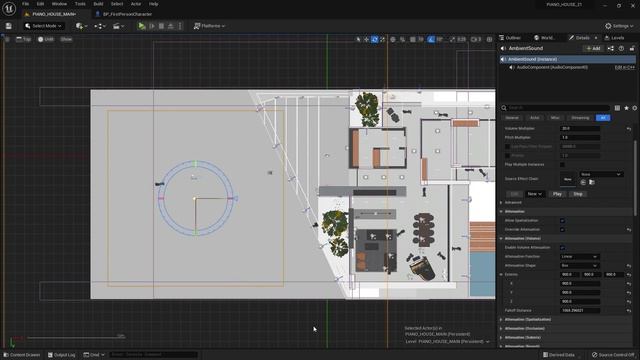The width and height of the screenshot is (640, 360).
Task: Open the Build menu
Action: click(98, 4)
